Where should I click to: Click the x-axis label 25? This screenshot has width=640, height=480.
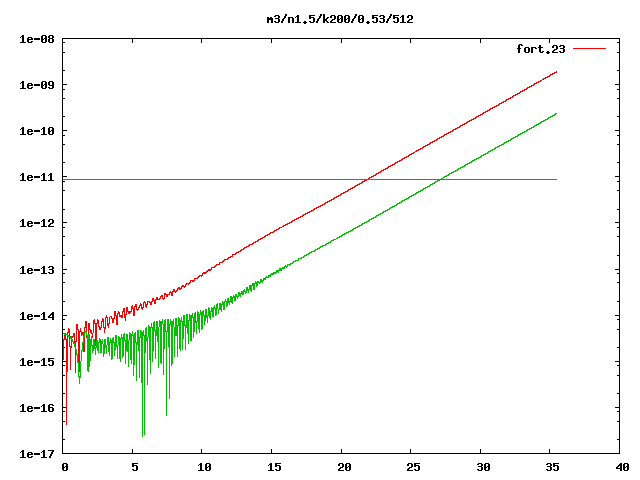tap(413, 467)
